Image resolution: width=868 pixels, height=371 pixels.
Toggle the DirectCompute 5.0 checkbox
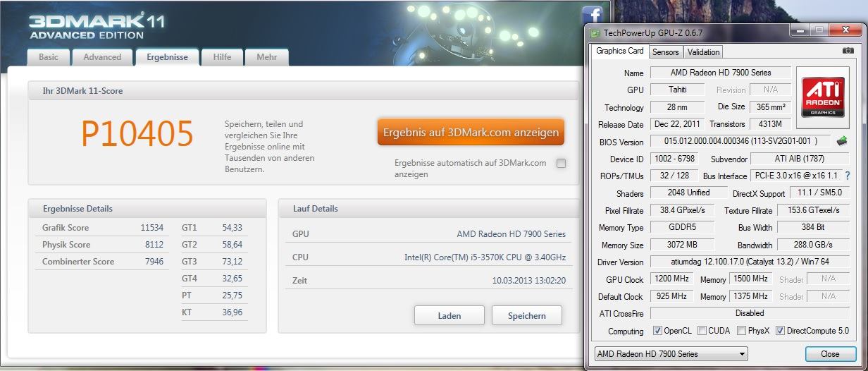point(780,331)
